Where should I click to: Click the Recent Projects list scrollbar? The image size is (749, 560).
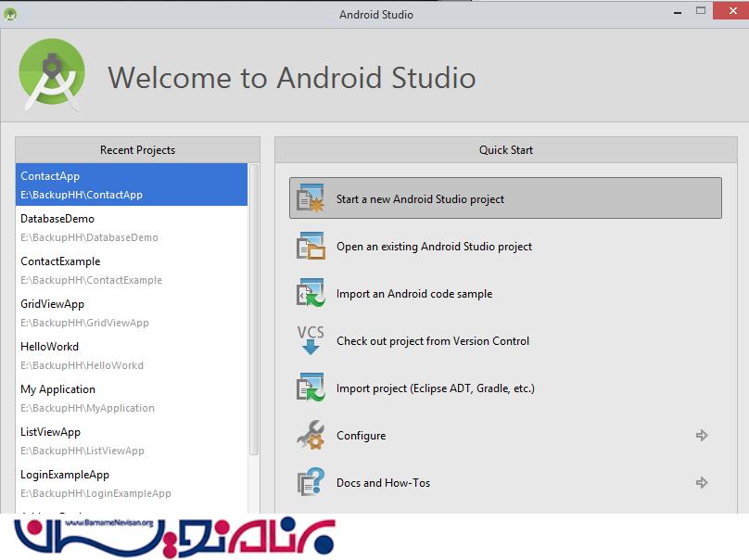coord(254,311)
